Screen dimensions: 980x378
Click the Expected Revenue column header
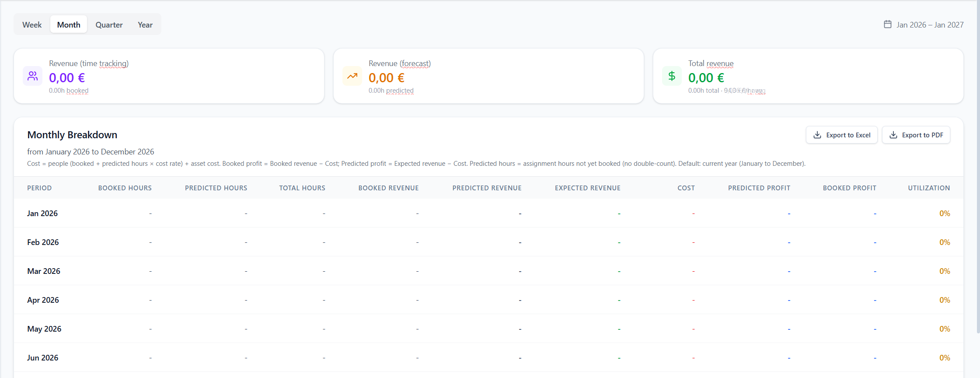[x=587, y=188]
